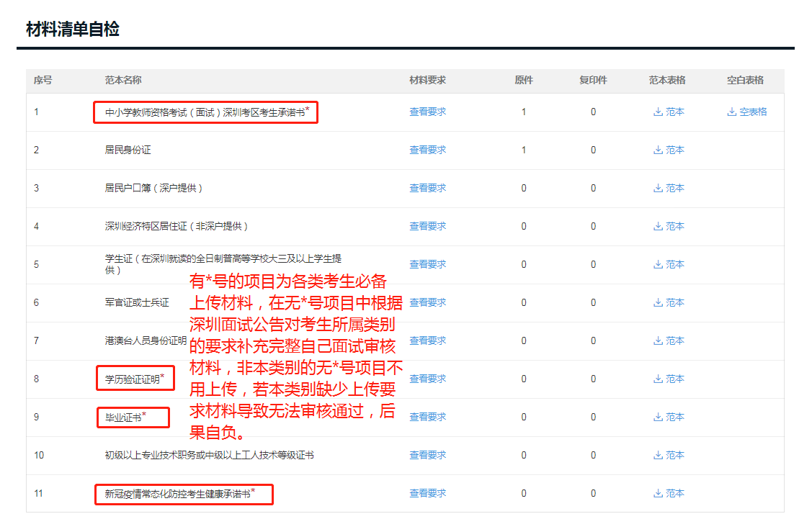Open 查看要求 for 港澳台人员身份证明 row

pyautogui.click(x=427, y=340)
